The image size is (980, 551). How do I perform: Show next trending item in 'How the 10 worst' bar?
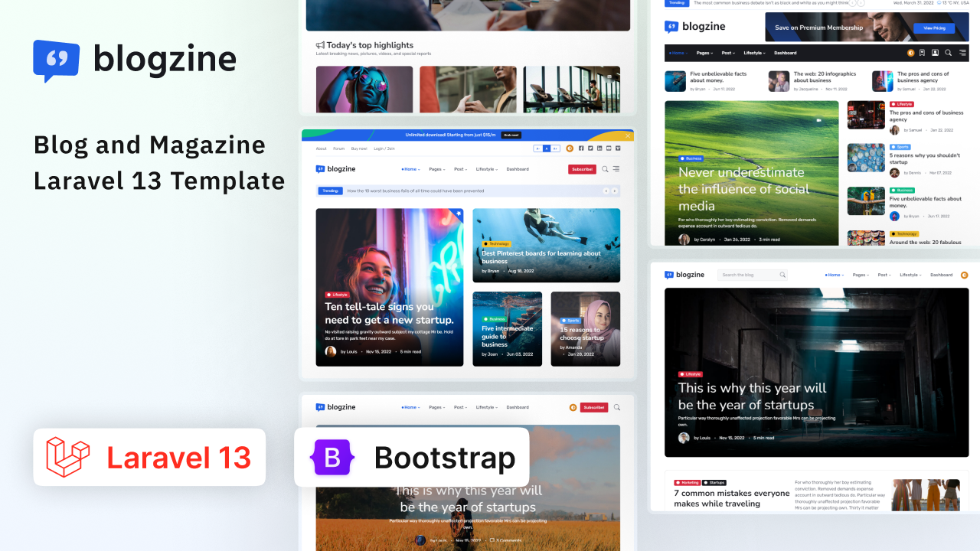615,191
